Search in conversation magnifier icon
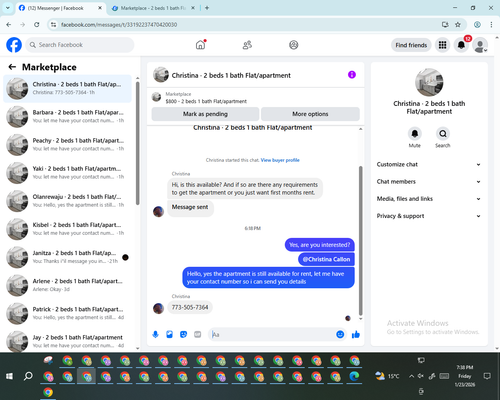The width and height of the screenshot is (500, 400). [443, 134]
